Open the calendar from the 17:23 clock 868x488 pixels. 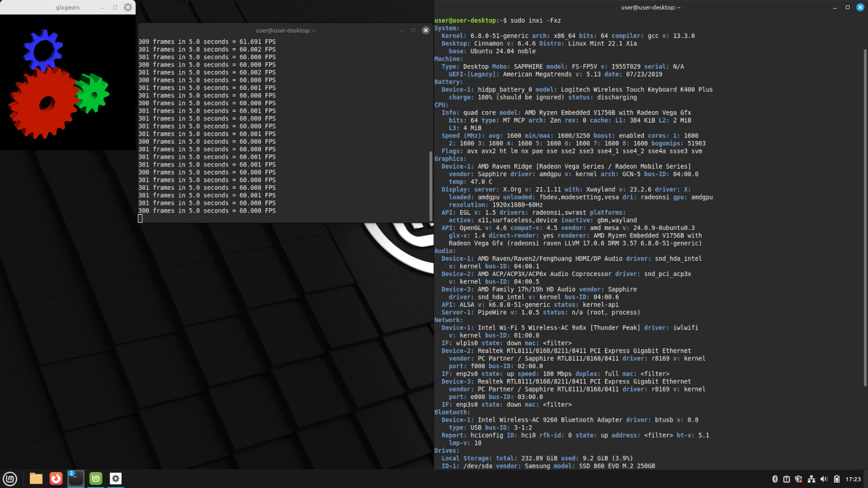[x=853, y=479]
